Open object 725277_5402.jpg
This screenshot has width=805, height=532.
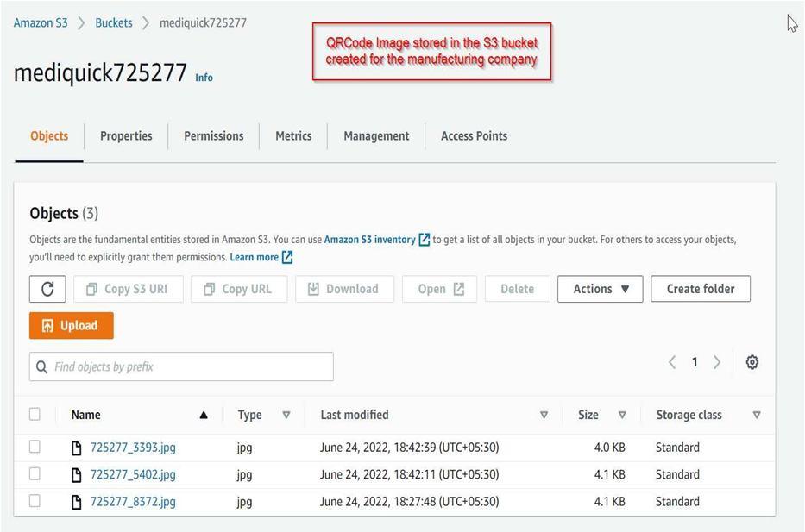pyautogui.click(x=133, y=474)
